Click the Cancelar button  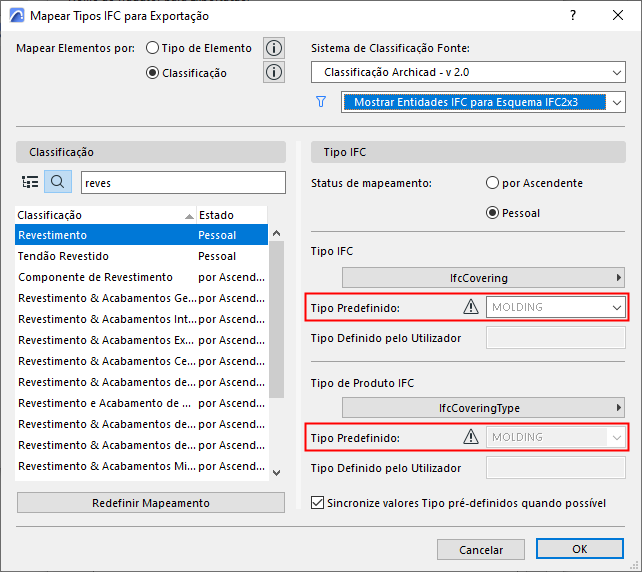[481, 549]
